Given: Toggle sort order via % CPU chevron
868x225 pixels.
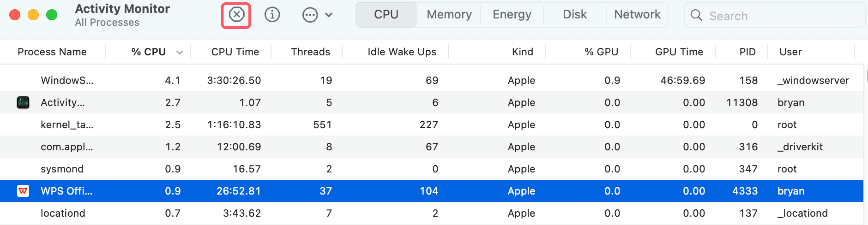Looking at the screenshot, I should [x=180, y=52].
